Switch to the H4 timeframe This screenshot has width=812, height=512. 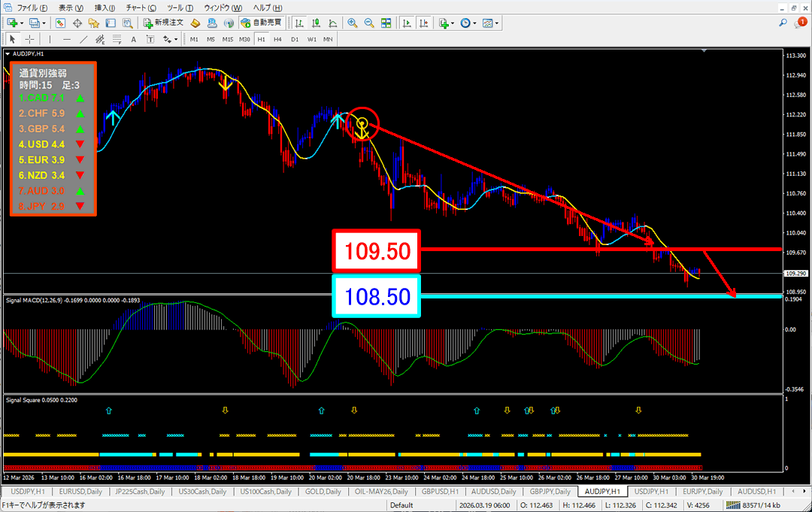[x=277, y=39]
